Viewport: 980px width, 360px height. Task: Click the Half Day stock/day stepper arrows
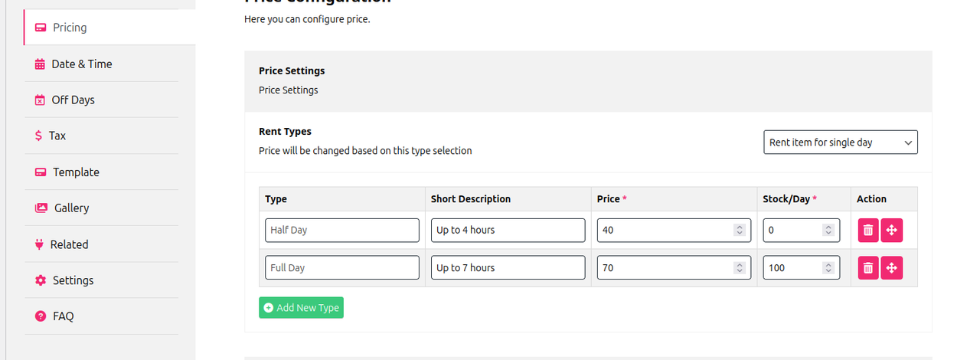[x=828, y=230]
